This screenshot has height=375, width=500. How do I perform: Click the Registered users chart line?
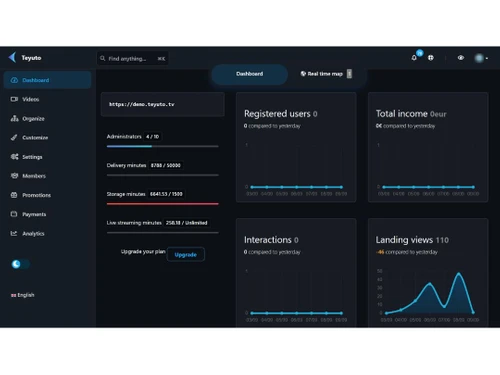(296, 187)
